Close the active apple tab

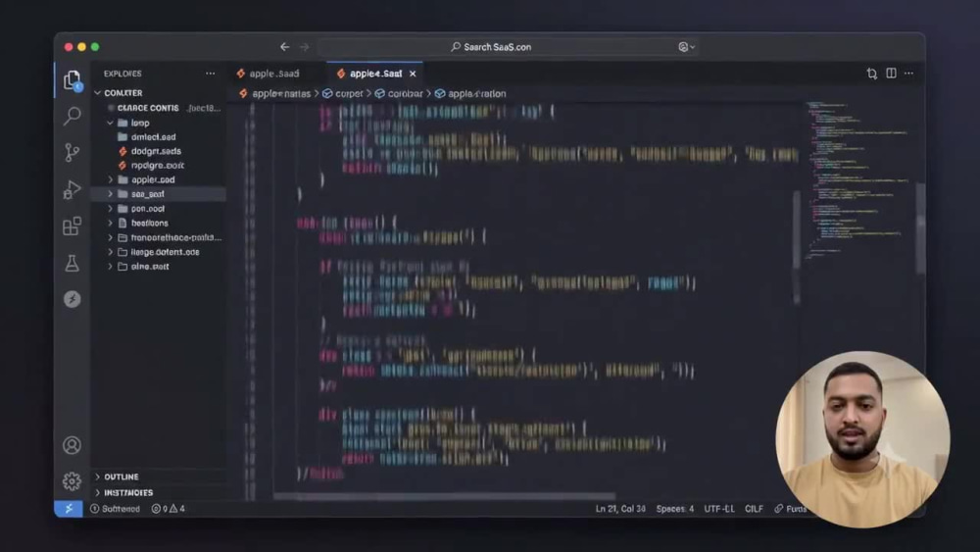tap(413, 74)
